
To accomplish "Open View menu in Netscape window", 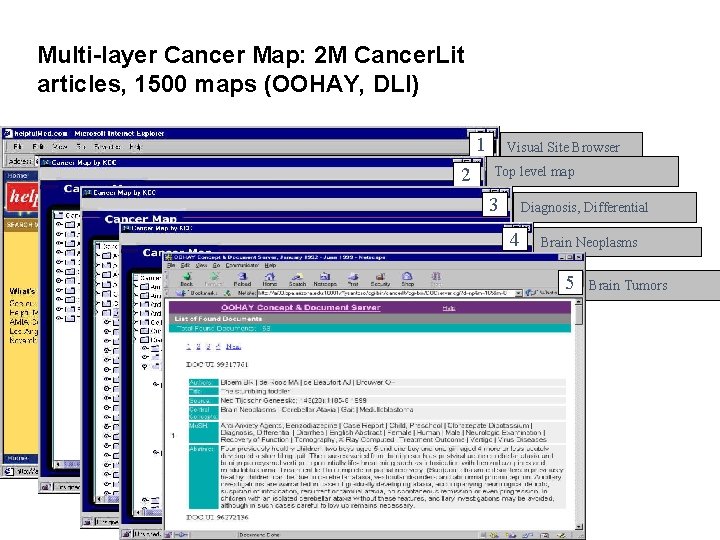I will point(201,265).
